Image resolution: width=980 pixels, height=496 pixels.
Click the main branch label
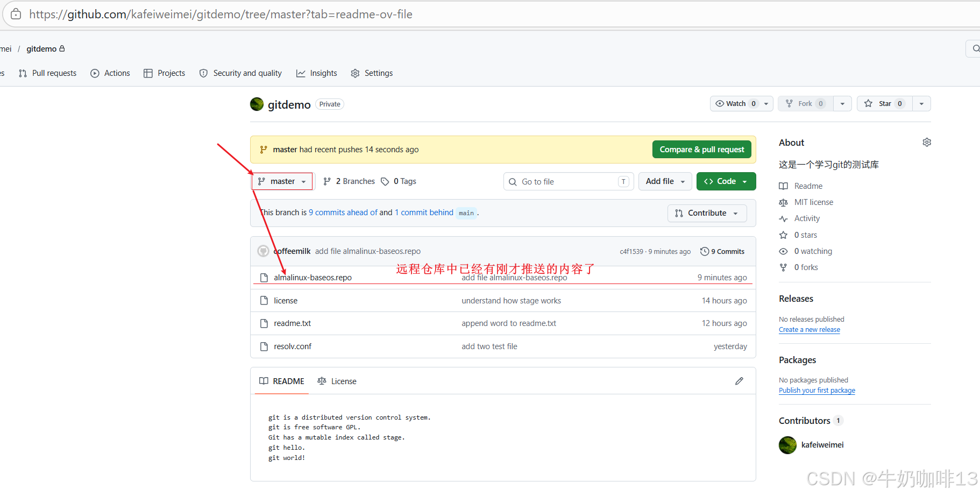click(x=466, y=213)
